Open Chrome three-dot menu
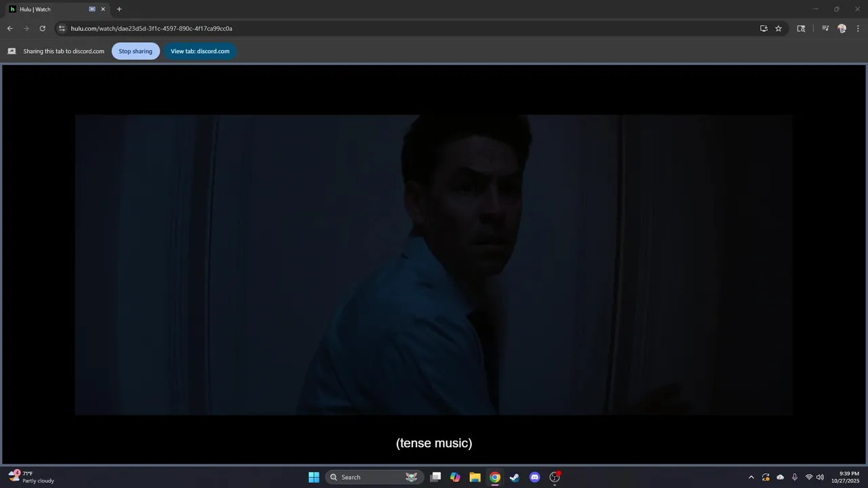 coord(858,28)
